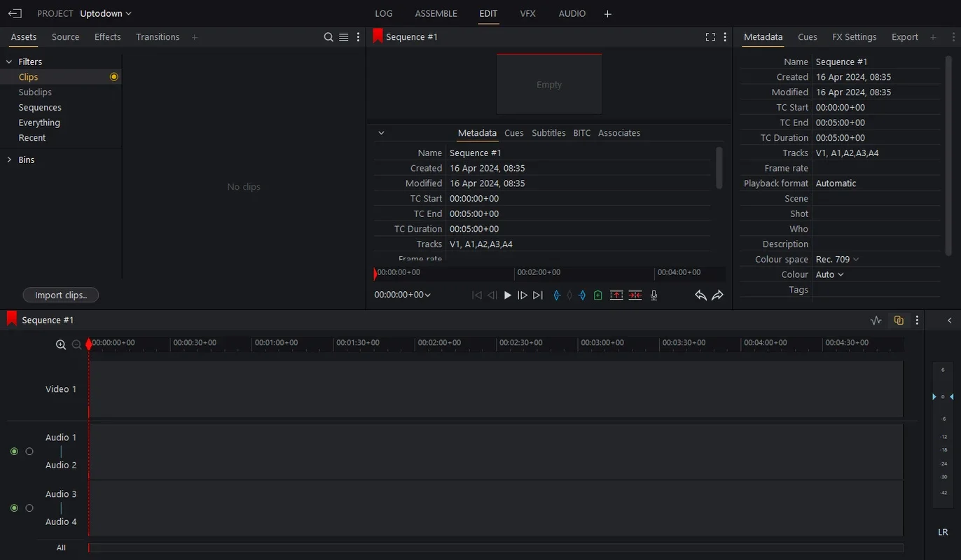Select the Sequences filter
The height and width of the screenshot is (560, 961).
click(x=40, y=108)
